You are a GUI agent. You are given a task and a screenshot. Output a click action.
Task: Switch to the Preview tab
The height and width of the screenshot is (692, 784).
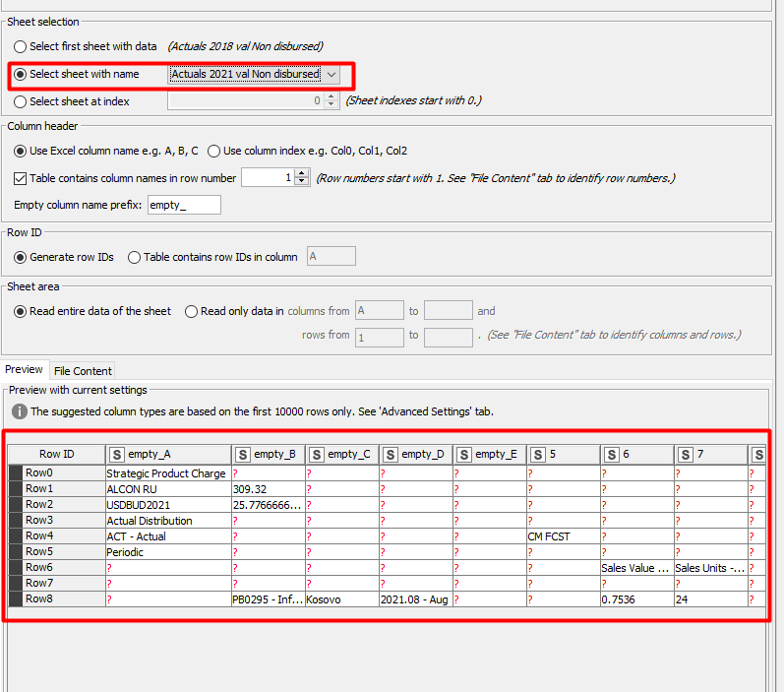tap(24, 369)
